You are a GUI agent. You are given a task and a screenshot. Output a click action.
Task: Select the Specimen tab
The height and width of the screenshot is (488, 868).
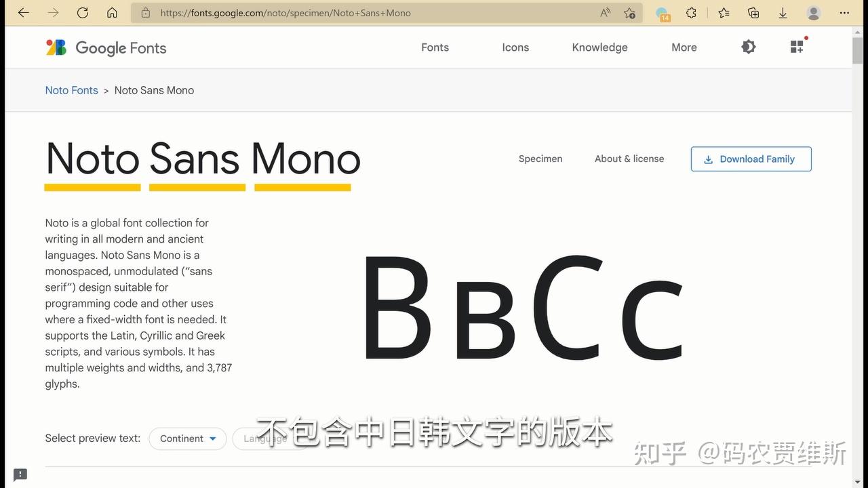540,159
